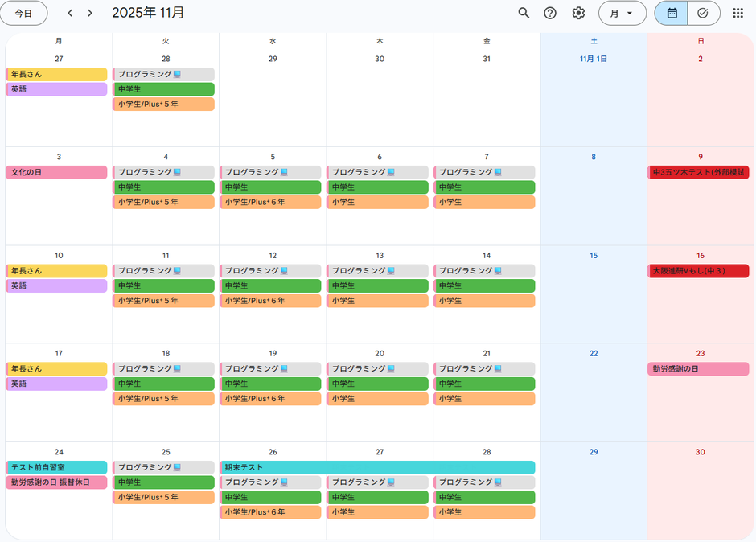This screenshot has height=542, width=756.
Task: Open the プログラミング event on the 4th
Action: point(163,172)
